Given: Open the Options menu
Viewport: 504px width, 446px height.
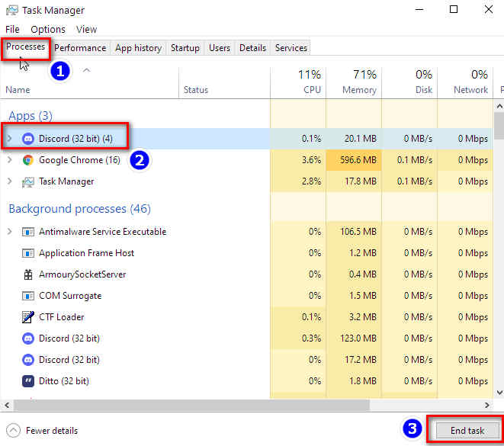Looking at the screenshot, I should [48, 29].
